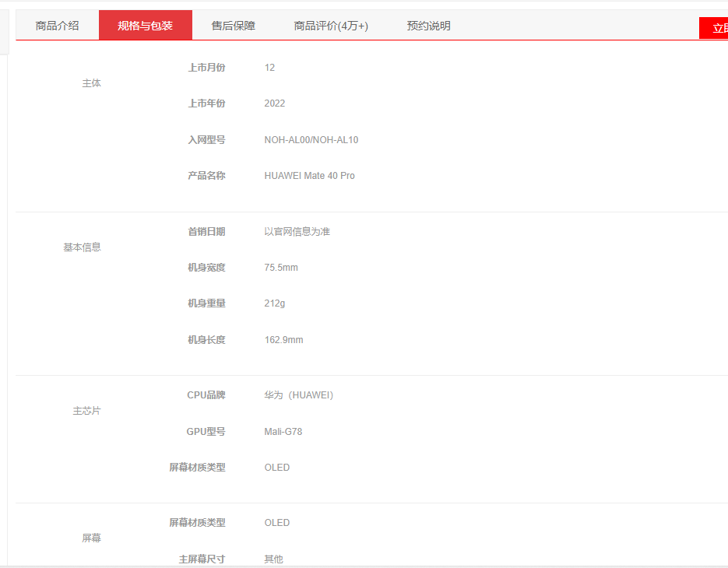
Task: Select the 机身重量 label
Action: [206, 303]
